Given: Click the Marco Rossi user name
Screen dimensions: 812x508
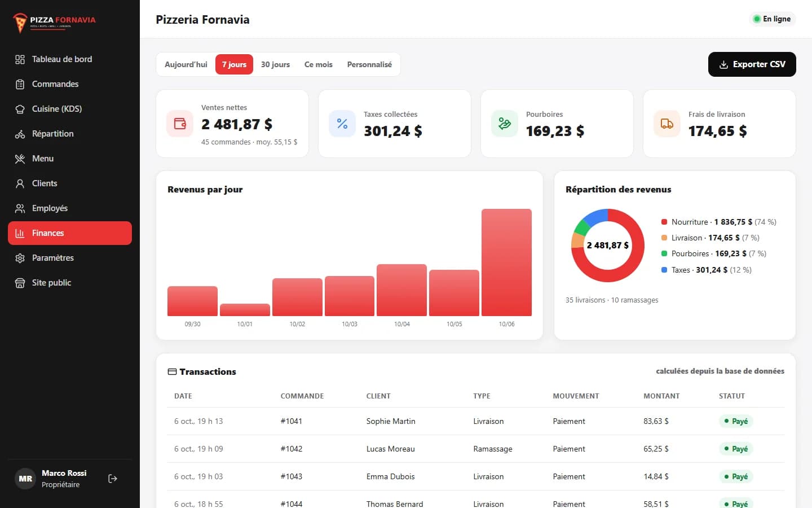Looking at the screenshot, I should pyautogui.click(x=64, y=473).
